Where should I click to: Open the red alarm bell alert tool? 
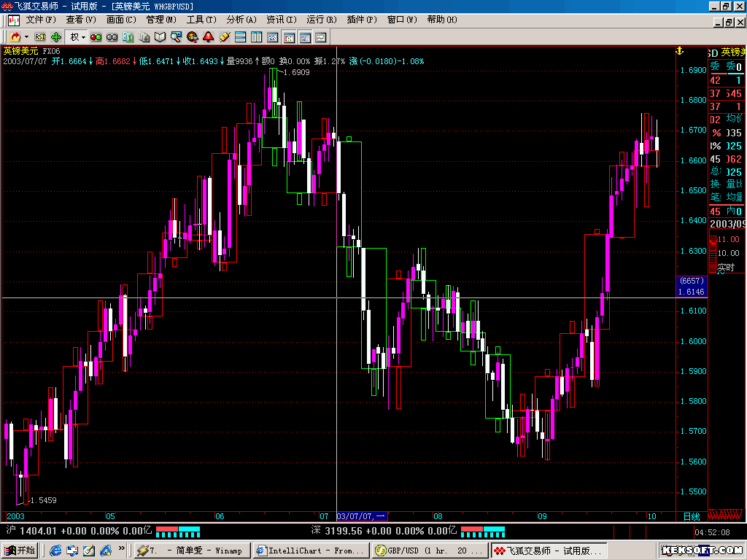point(208,37)
